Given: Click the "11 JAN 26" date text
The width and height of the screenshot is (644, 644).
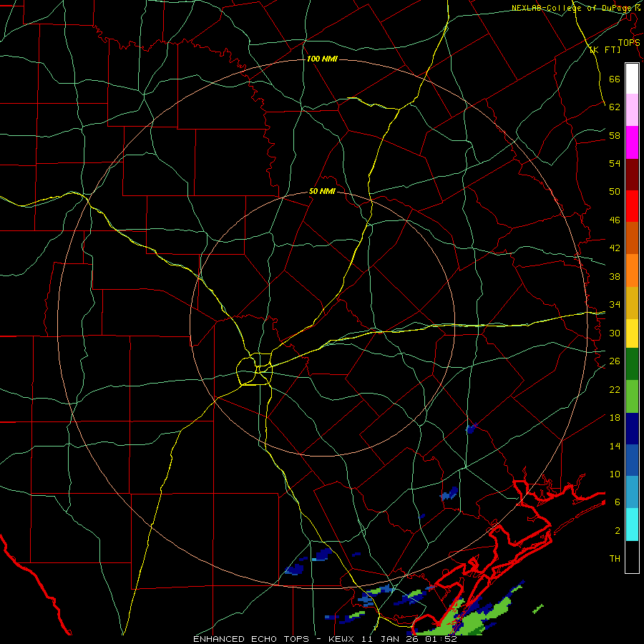Looking at the screenshot, I should (x=389, y=639).
